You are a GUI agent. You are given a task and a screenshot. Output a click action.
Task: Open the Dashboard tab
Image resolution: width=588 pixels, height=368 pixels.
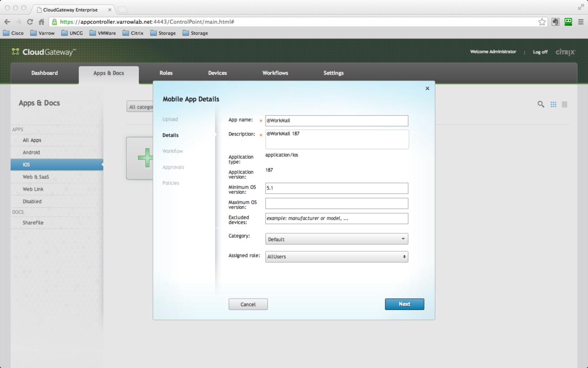[x=44, y=73]
